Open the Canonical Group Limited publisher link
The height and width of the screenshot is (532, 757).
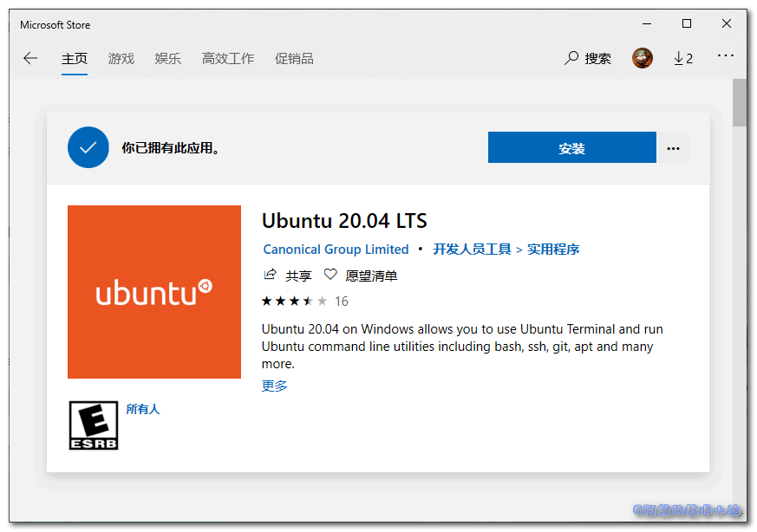click(x=336, y=249)
